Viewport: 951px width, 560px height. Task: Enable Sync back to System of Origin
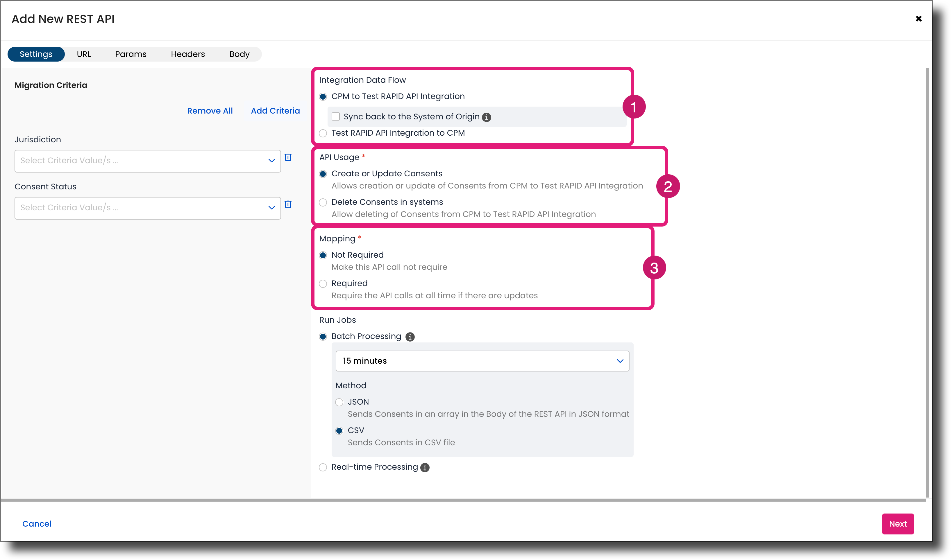336,116
